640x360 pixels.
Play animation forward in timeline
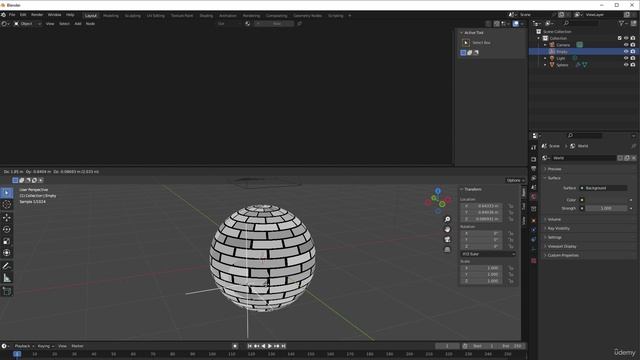click(x=270, y=346)
